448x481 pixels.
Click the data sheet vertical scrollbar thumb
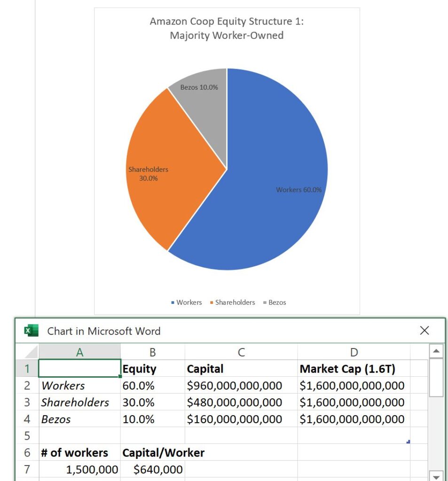point(436,378)
